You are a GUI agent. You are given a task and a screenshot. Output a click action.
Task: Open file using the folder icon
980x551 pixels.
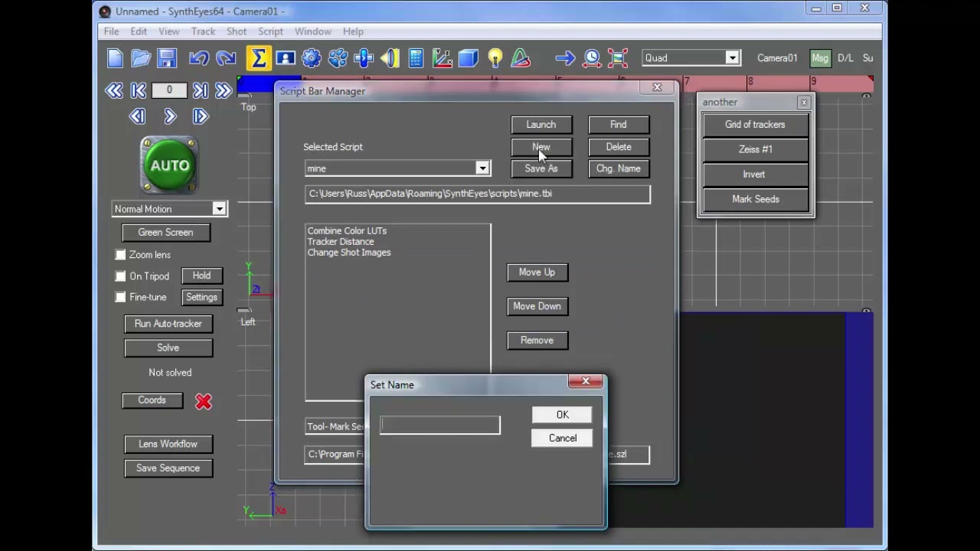141,58
